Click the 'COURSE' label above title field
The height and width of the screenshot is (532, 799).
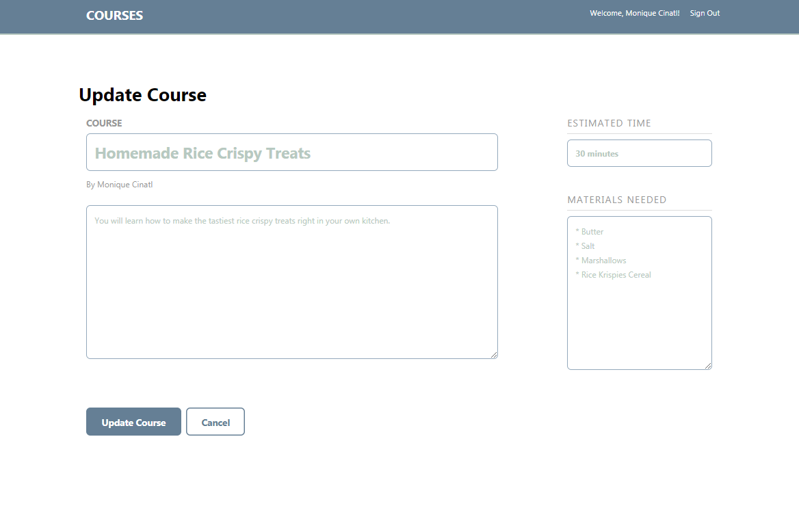pos(104,123)
